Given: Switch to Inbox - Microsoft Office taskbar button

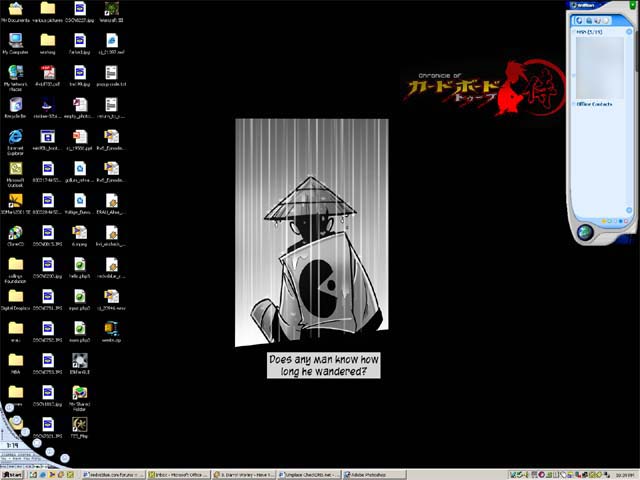Looking at the screenshot, I should [178, 475].
